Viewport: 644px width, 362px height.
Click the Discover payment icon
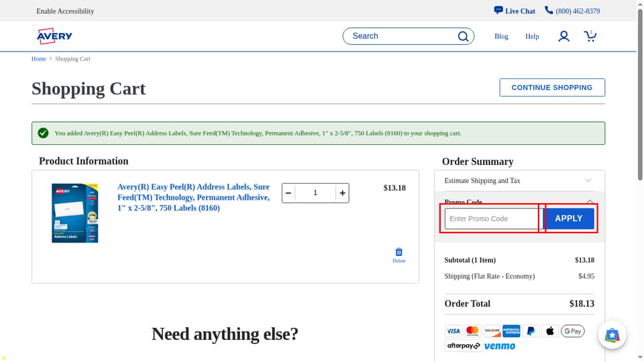pyautogui.click(x=492, y=330)
